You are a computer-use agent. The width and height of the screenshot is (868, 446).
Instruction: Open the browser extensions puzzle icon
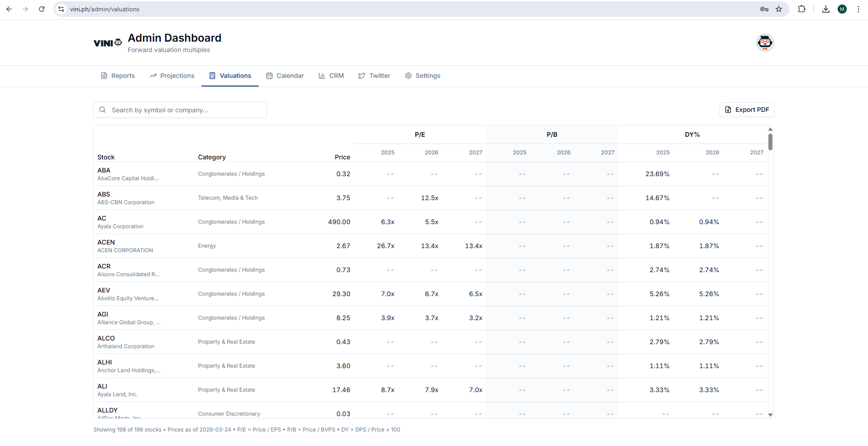pyautogui.click(x=801, y=9)
